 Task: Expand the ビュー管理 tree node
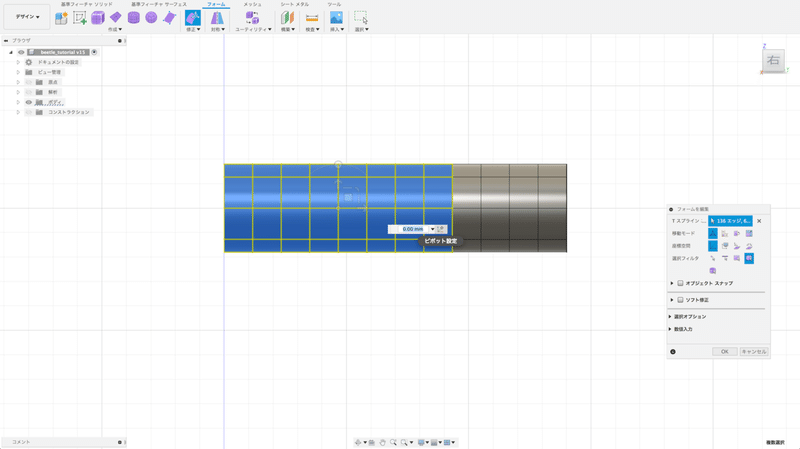[x=18, y=72]
